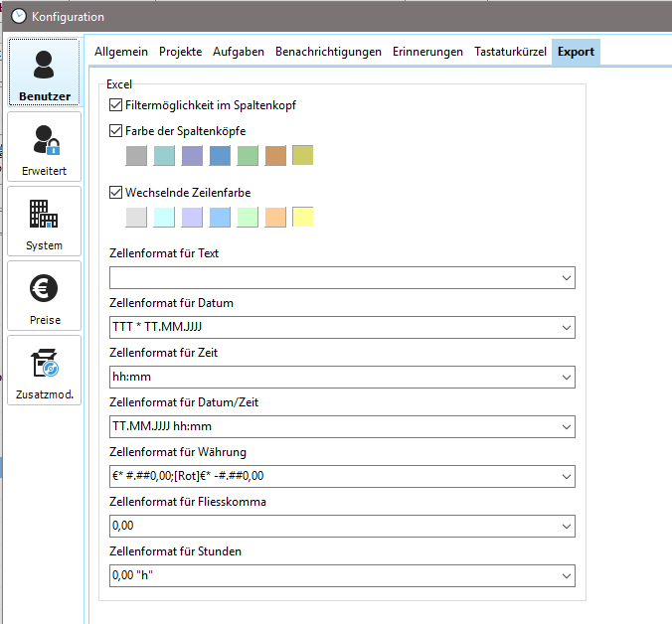Go to the Tastaturkürzel tab
Image resolution: width=672 pixels, height=624 pixels.
pos(510,52)
